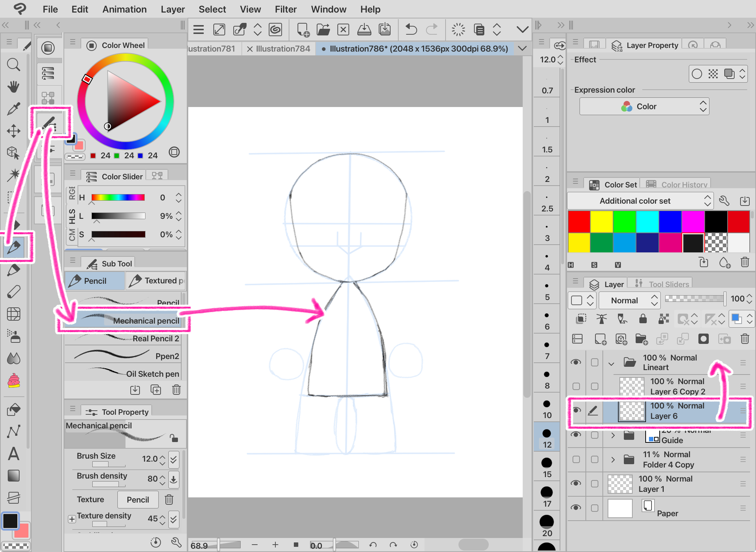Select the Text tool
The width and height of the screenshot is (756, 552).
[13, 454]
